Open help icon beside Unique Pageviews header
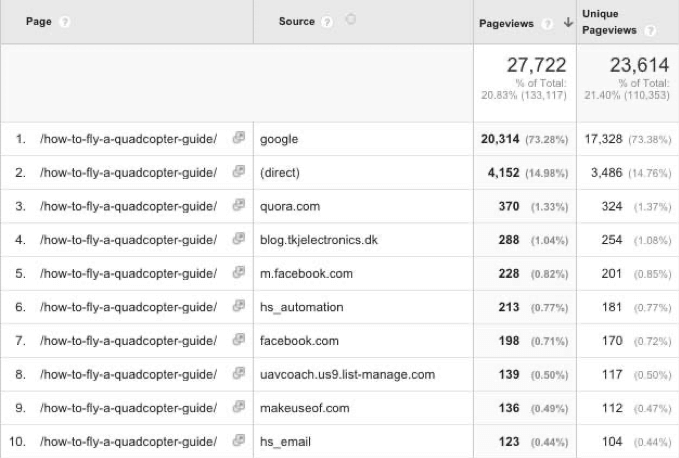The height and width of the screenshot is (458, 679). click(x=650, y=30)
